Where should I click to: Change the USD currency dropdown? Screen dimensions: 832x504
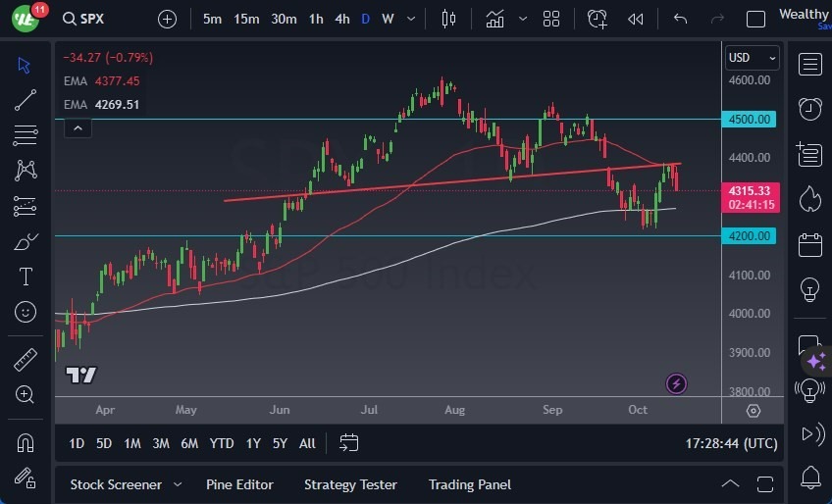(x=753, y=57)
